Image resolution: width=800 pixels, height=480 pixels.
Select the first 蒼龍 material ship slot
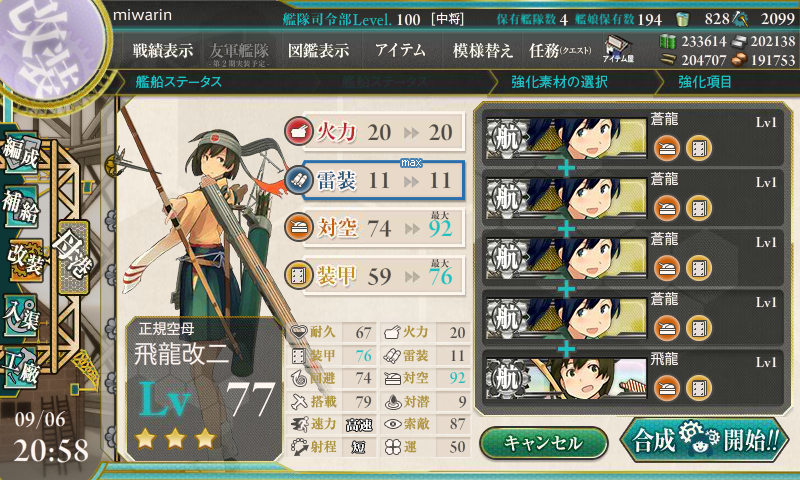point(633,137)
